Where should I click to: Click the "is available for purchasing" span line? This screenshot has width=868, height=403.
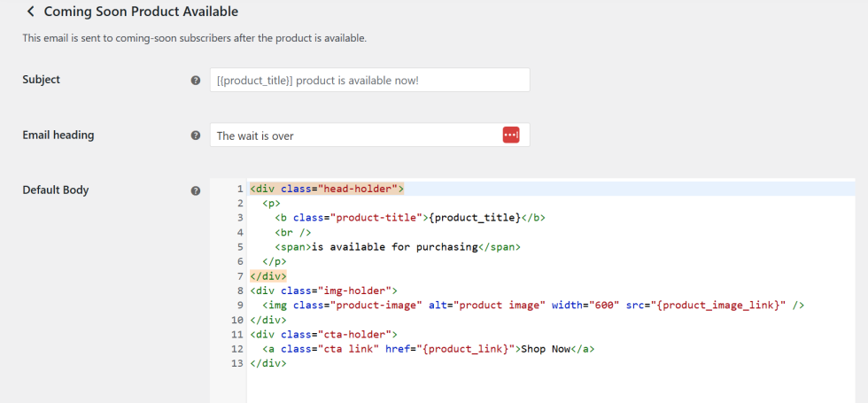(x=397, y=247)
